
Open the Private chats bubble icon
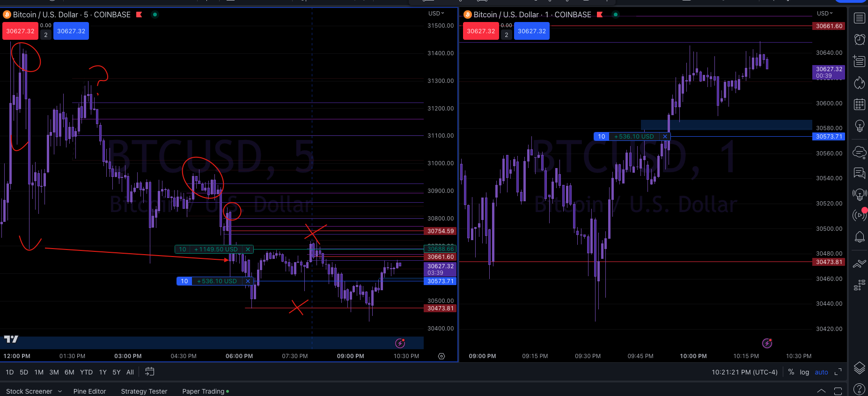click(859, 173)
